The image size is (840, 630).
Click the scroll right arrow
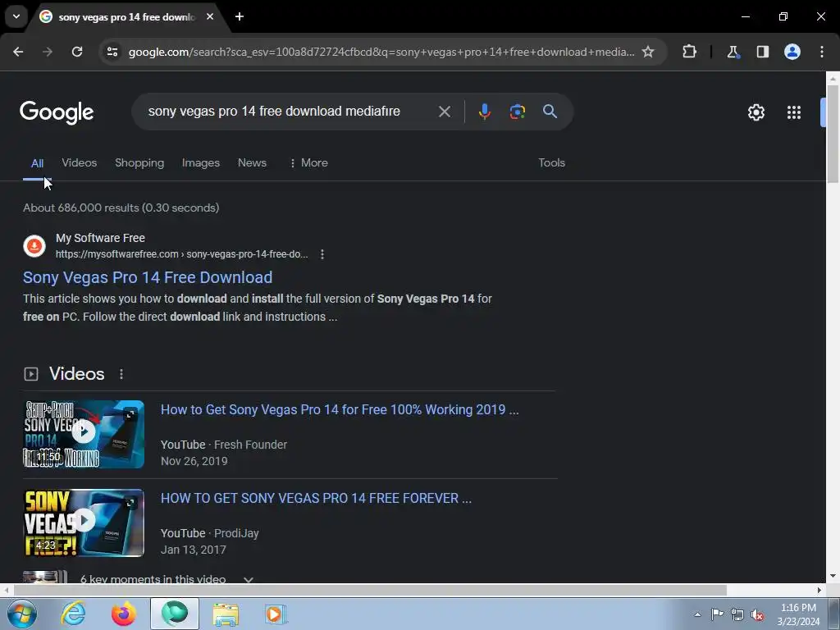(x=819, y=591)
